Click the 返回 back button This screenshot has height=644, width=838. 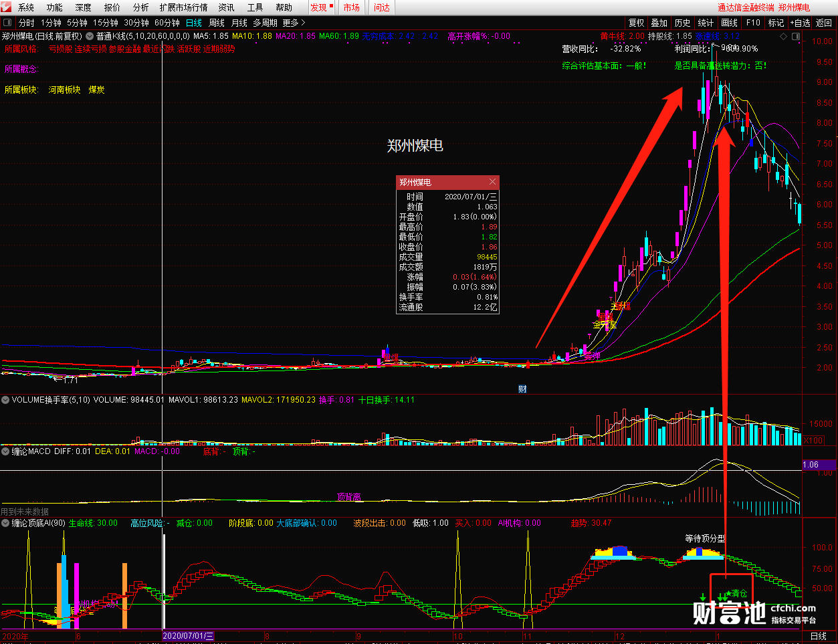click(x=824, y=23)
